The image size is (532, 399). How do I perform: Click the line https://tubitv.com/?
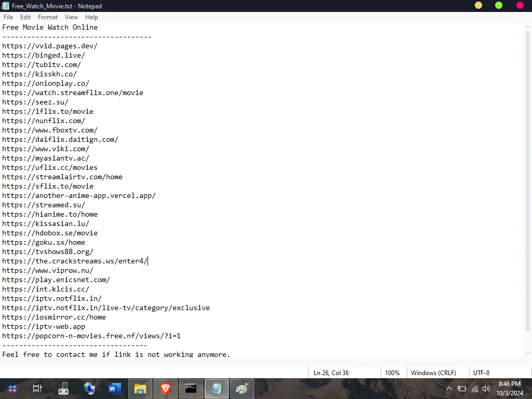coord(42,64)
